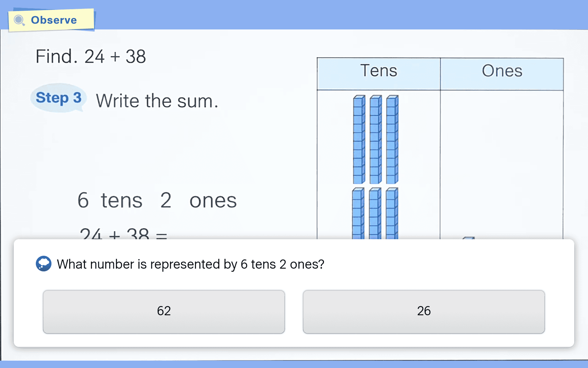Select answer 62

coord(164,312)
